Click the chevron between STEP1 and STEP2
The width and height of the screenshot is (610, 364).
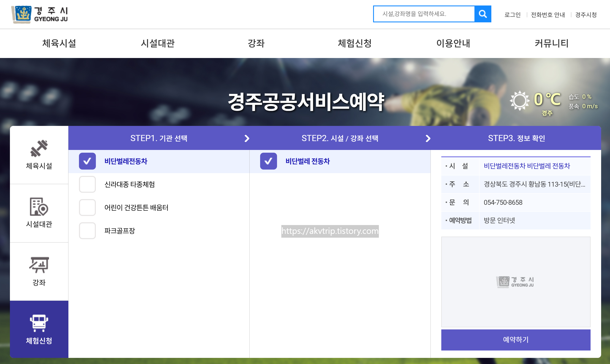[x=246, y=138]
